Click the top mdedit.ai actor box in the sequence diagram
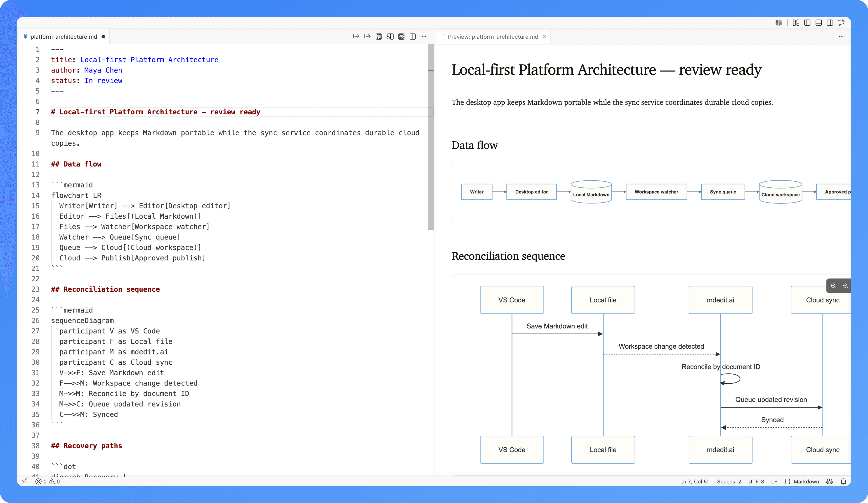This screenshot has height=503, width=868. point(721,300)
